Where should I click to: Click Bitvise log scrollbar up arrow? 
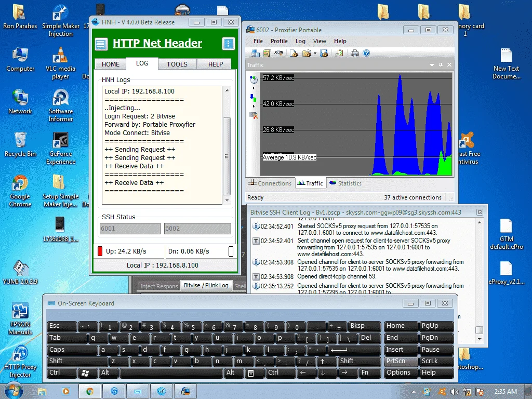tap(480, 222)
